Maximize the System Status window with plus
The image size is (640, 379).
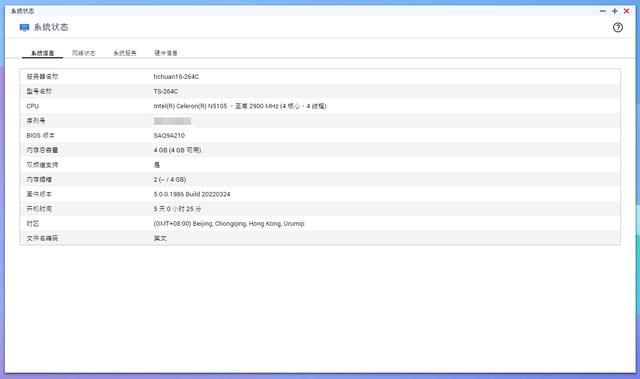click(x=614, y=11)
